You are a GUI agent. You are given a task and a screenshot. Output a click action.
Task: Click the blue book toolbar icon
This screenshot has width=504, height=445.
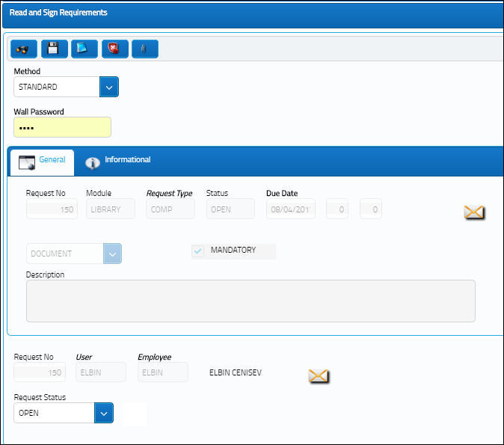point(84,49)
